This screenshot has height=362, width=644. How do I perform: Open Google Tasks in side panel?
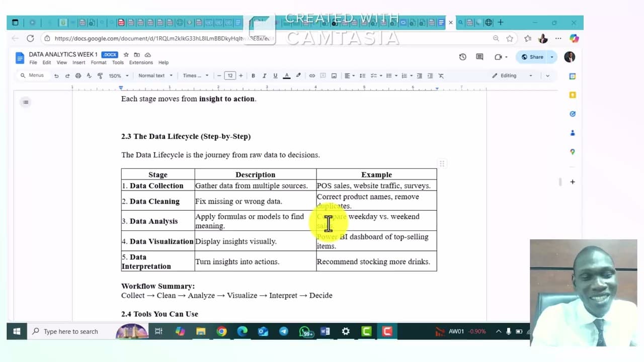tap(573, 114)
